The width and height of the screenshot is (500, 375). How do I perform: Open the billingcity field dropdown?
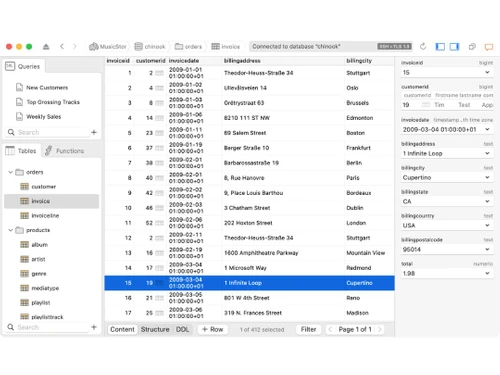(x=487, y=177)
